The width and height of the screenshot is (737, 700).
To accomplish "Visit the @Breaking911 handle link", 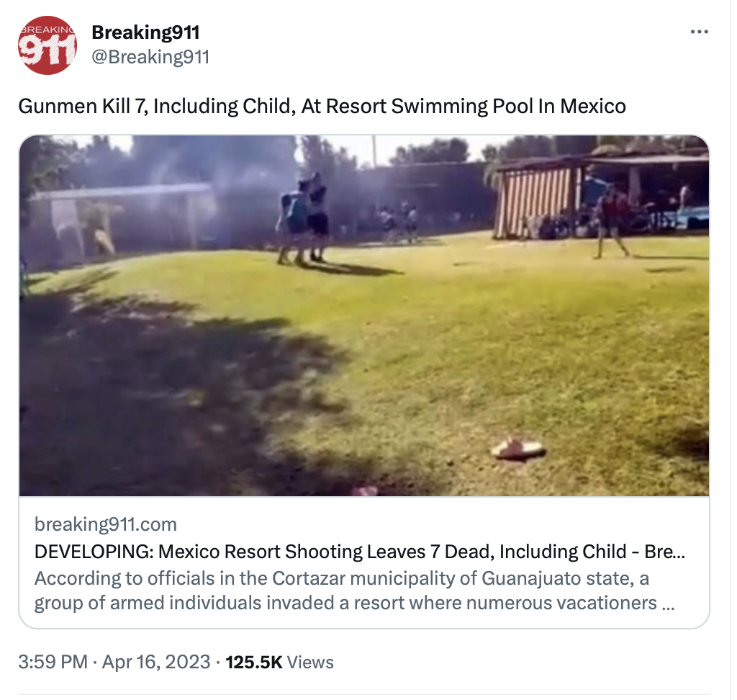I will [x=150, y=57].
